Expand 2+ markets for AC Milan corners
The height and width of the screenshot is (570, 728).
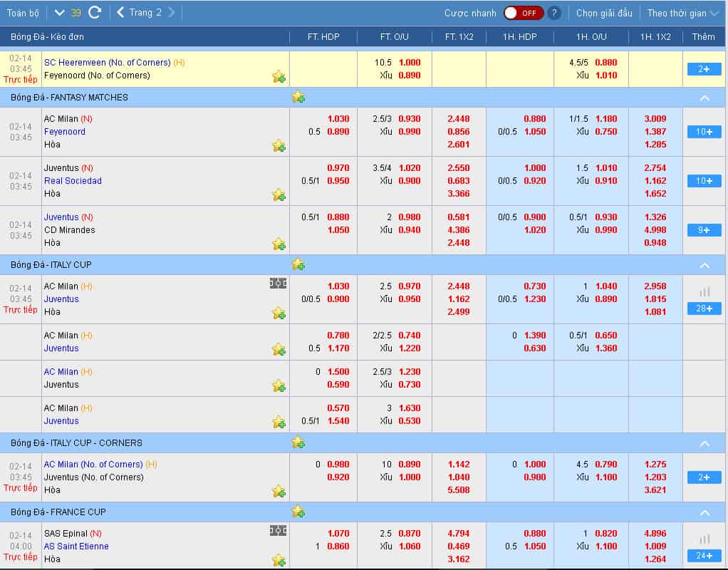pyautogui.click(x=704, y=477)
